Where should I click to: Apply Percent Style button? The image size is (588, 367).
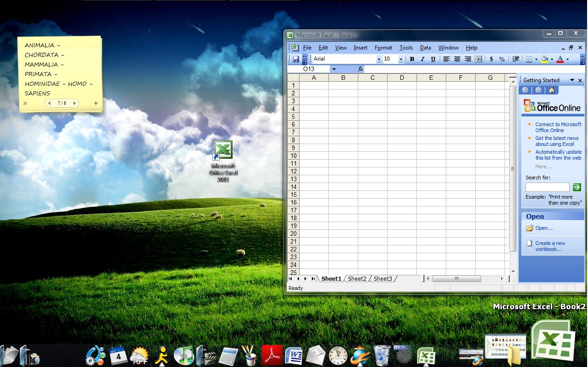502,59
